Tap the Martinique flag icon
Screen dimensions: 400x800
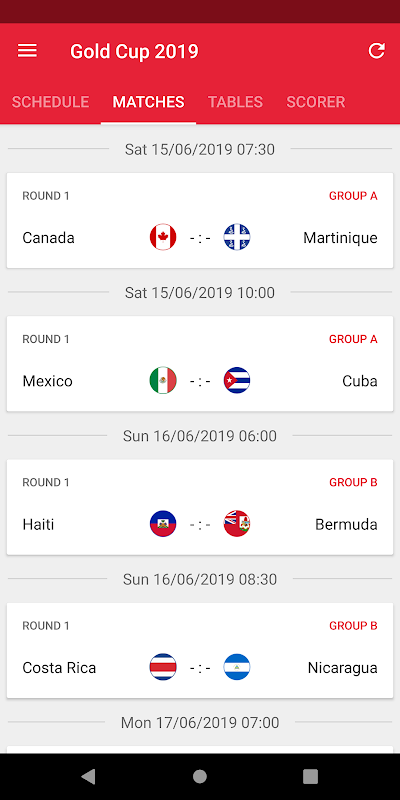237,237
